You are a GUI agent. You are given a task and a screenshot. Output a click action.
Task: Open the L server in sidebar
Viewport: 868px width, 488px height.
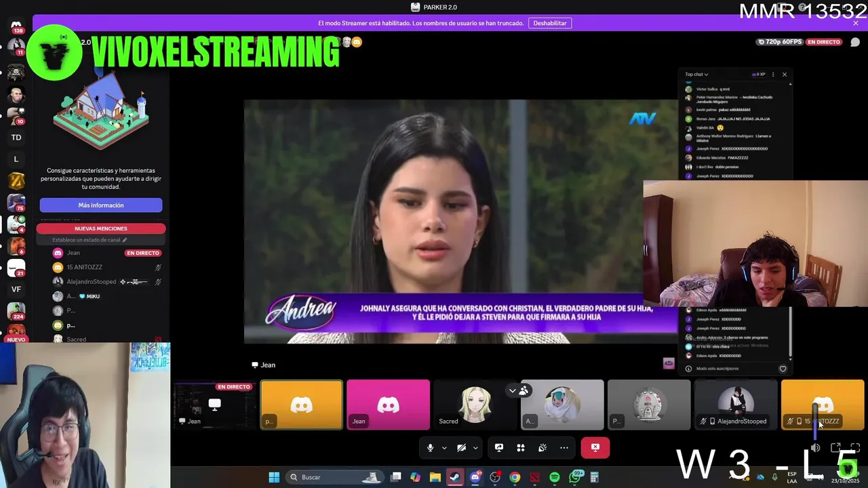pyautogui.click(x=16, y=159)
